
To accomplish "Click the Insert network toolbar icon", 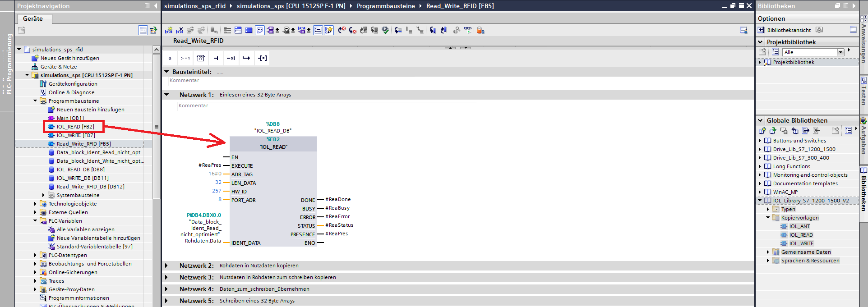I will click(x=169, y=30).
